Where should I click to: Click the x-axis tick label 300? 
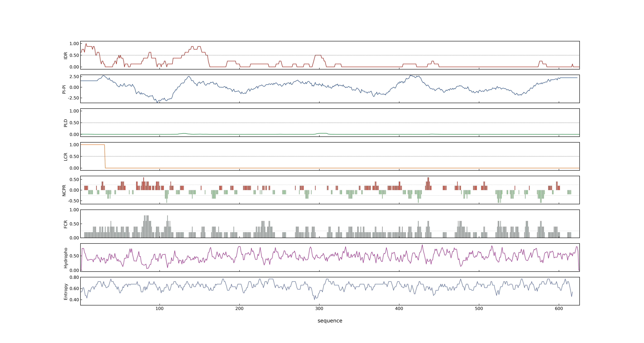(x=319, y=309)
